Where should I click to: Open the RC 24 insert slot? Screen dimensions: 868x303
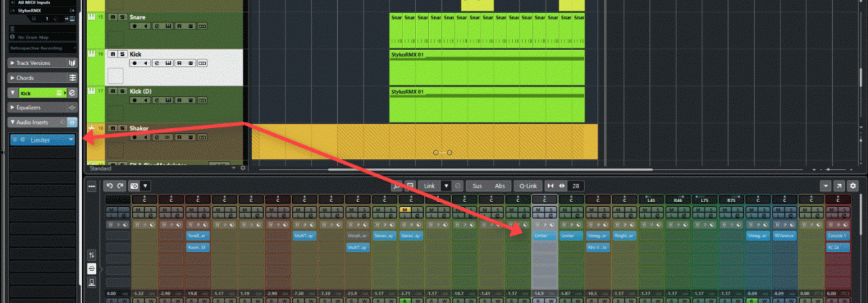[x=838, y=247]
